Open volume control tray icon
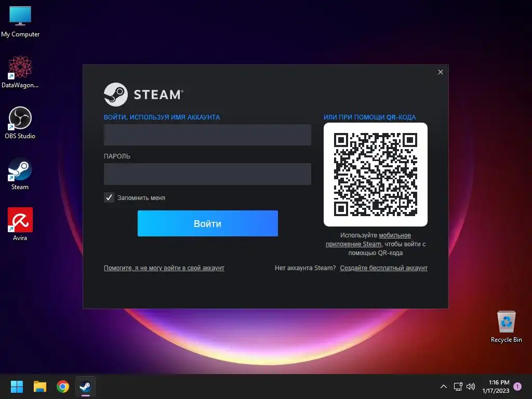 point(471,387)
